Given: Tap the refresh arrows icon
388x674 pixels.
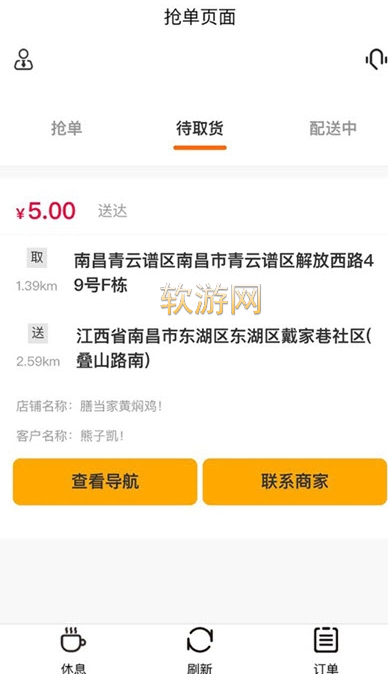Looking at the screenshot, I should coord(200,640).
